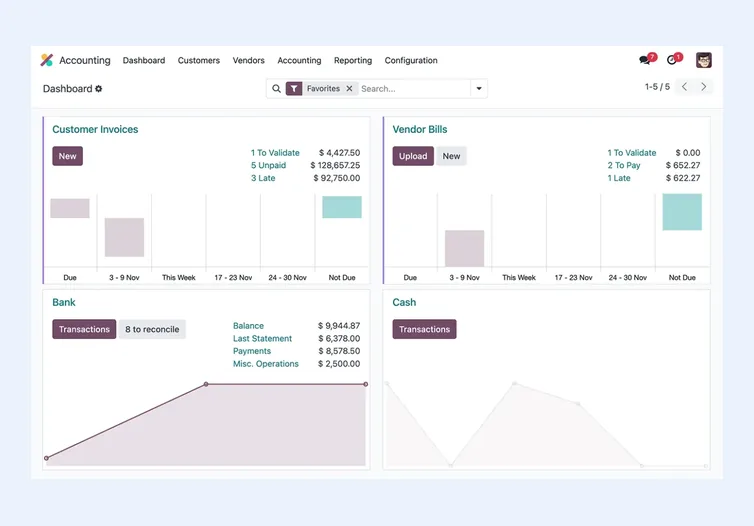
Task: Open the Cash journal title link
Action: (x=404, y=302)
